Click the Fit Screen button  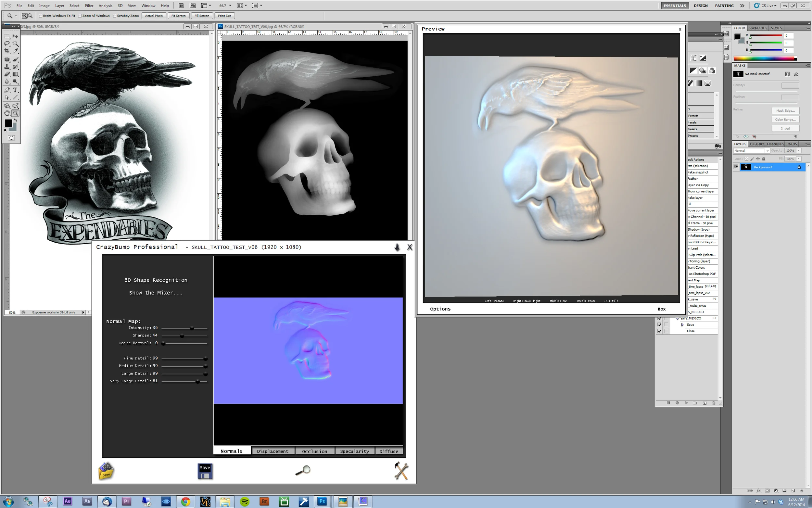click(178, 16)
